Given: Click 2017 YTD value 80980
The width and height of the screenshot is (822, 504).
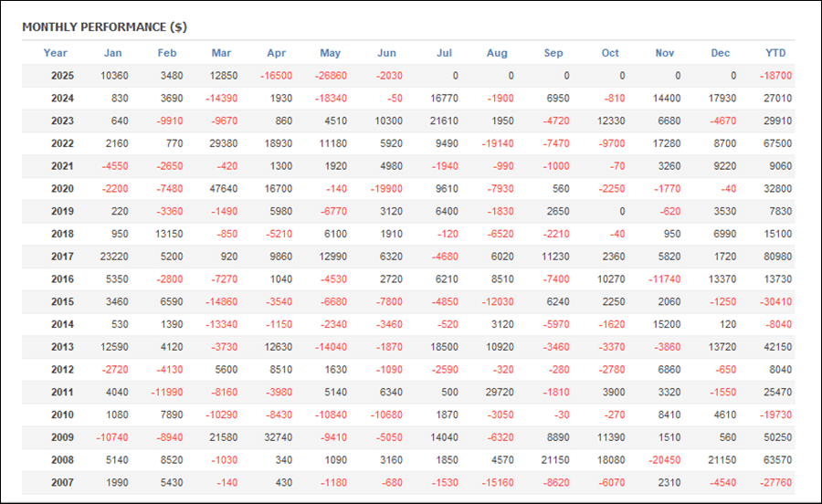Looking at the screenshot, I should 777,257.
